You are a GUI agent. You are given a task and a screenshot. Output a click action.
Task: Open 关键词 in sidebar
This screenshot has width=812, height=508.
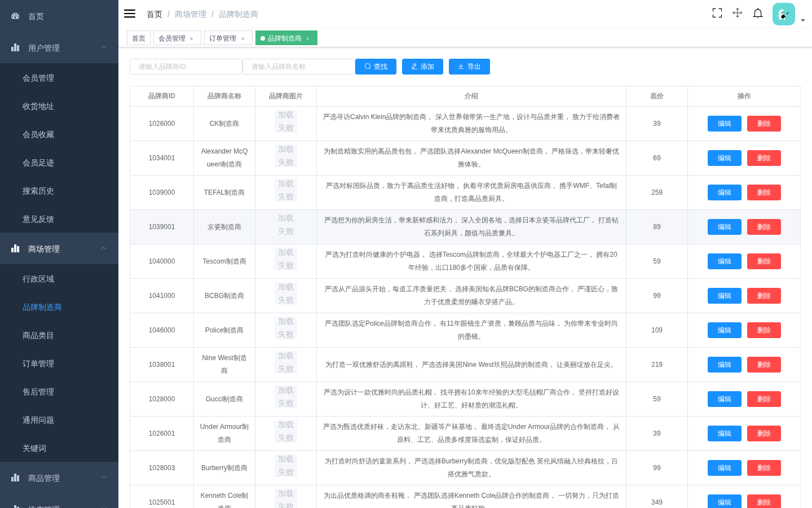tap(59, 448)
